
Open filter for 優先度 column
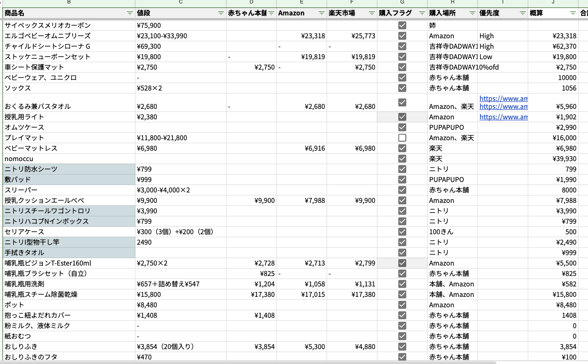[x=522, y=13]
